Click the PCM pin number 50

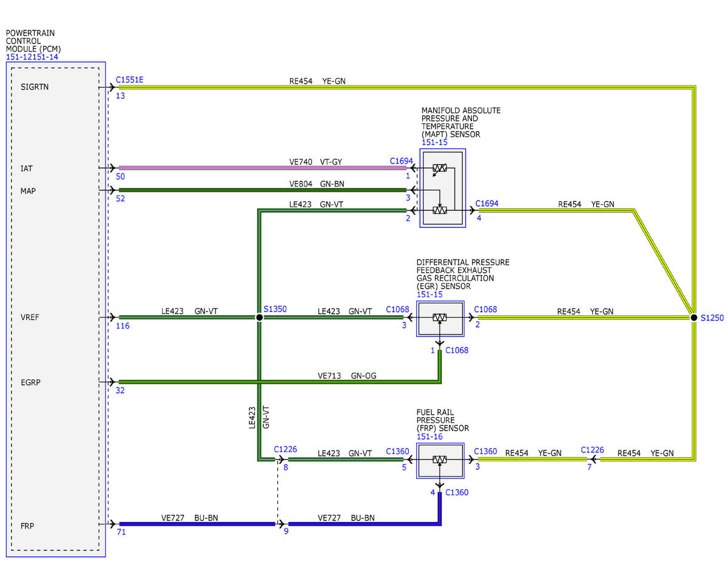pyautogui.click(x=120, y=176)
